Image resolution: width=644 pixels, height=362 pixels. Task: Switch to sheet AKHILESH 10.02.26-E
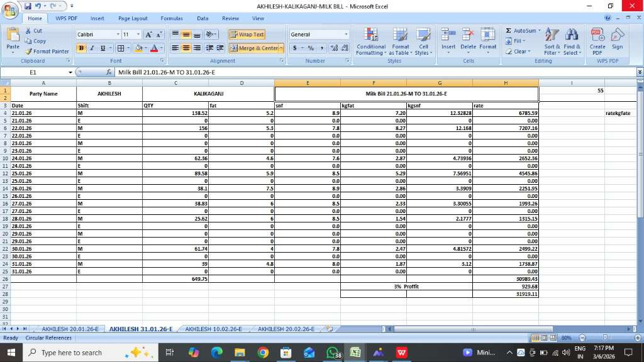[213, 329]
